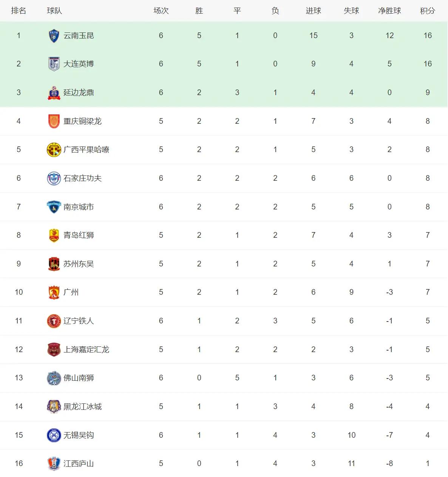
Task: Open the 南京城市 shield logo
Action: point(54,207)
